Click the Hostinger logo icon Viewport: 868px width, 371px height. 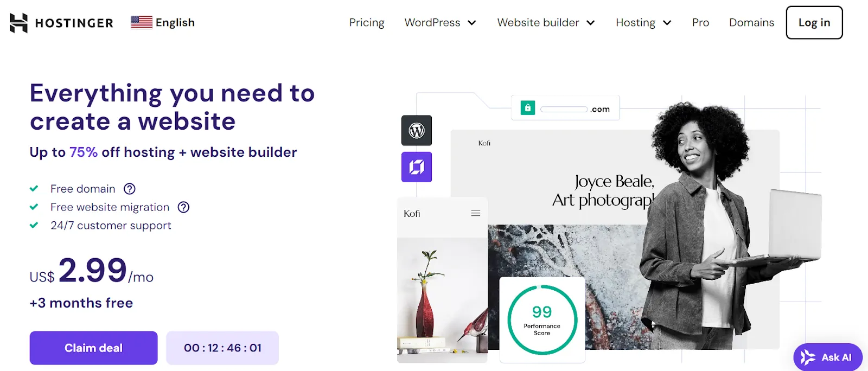click(x=18, y=23)
